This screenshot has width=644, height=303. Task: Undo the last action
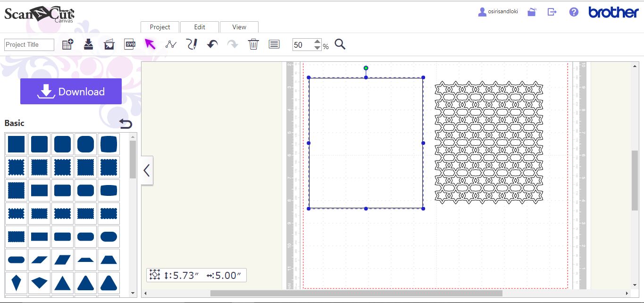pos(212,44)
